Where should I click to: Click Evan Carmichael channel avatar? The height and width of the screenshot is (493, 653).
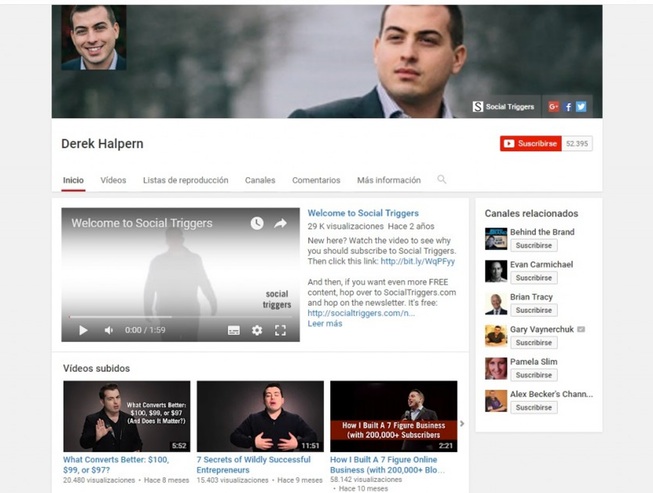(x=496, y=271)
